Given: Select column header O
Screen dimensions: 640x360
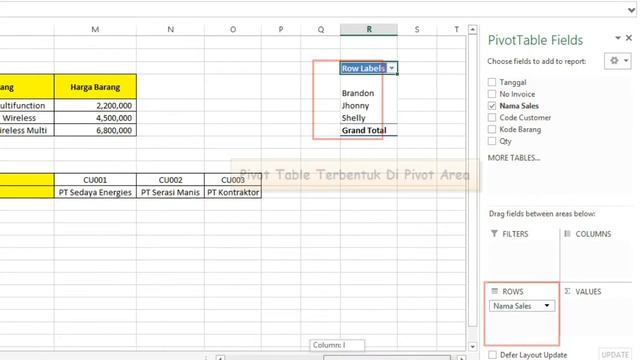Looking at the screenshot, I should (x=233, y=29).
